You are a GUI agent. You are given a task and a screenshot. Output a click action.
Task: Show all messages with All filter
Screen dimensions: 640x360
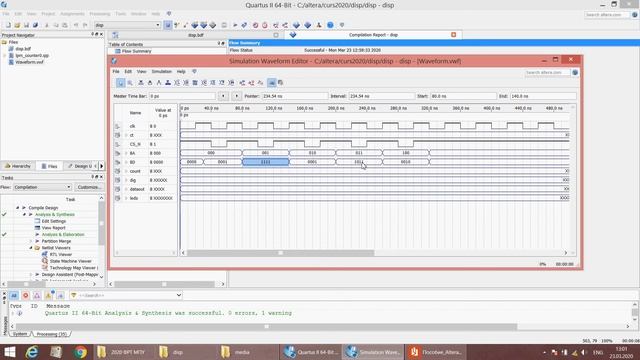click(14, 295)
